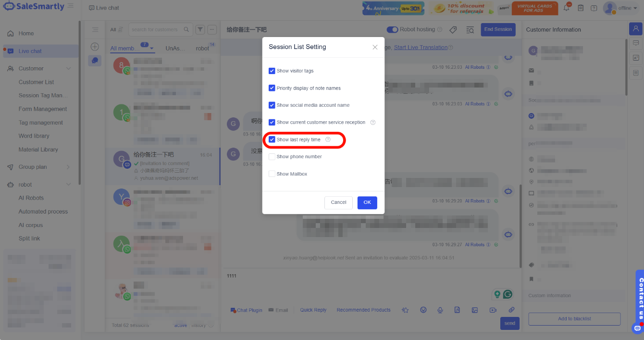Click the video upload icon
Viewport: 644px width, 340px height.
pos(493,310)
